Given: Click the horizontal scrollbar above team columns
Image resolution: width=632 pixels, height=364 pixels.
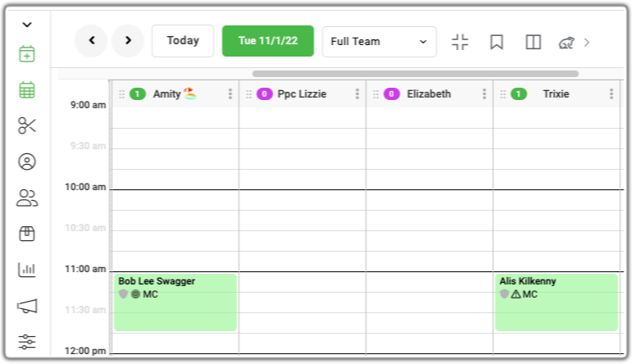Looking at the screenshot, I should click(x=416, y=74).
